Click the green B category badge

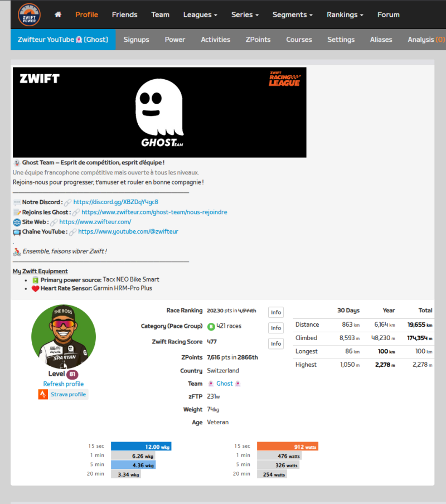[x=211, y=327]
